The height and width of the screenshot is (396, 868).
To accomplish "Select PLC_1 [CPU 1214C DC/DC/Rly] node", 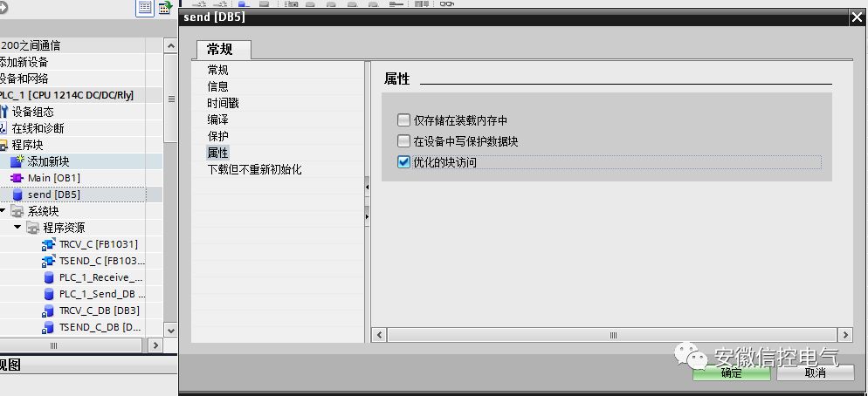I will click(67, 95).
